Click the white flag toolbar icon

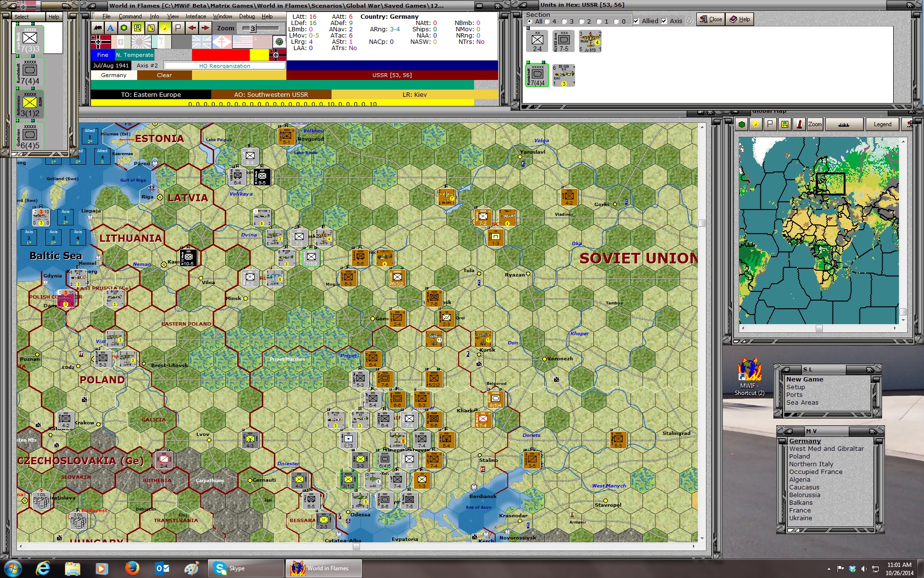178,28
